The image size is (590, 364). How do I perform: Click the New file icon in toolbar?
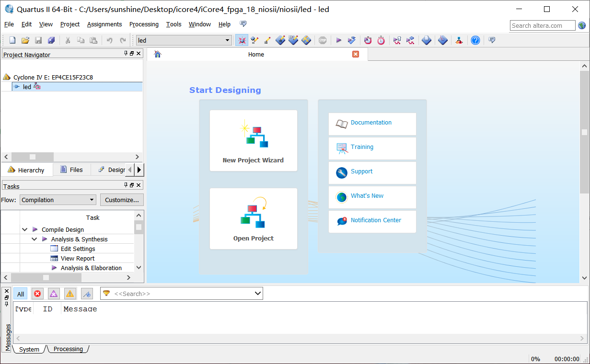point(12,40)
